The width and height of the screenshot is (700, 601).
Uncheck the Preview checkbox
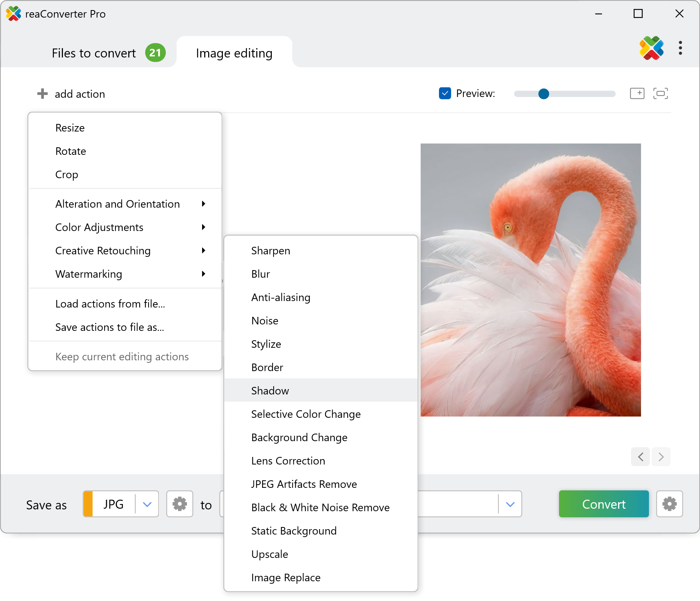pos(445,93)
